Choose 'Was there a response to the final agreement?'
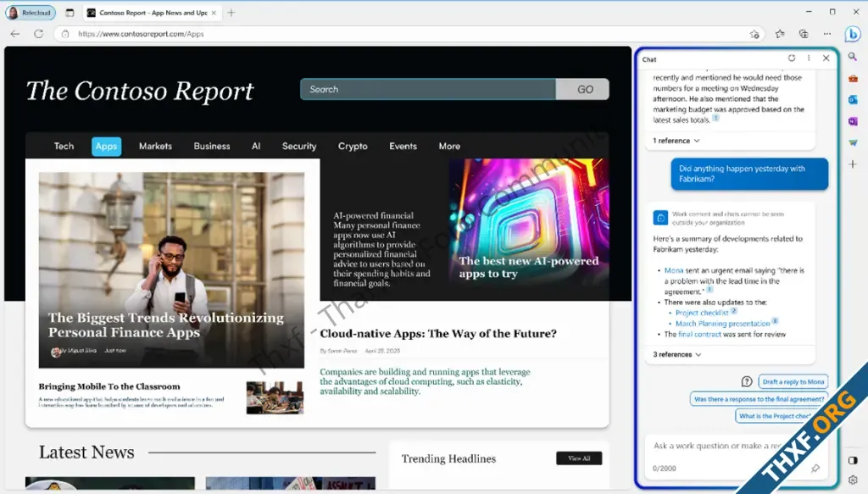The width and height of the screenshot is (868, 494). (x=759, y=399)
